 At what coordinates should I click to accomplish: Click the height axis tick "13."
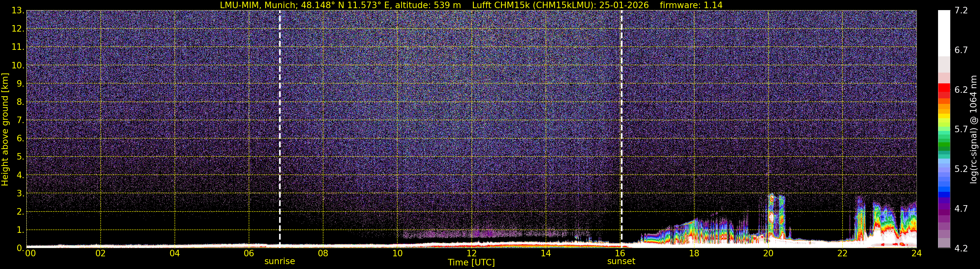click(18, 11)
